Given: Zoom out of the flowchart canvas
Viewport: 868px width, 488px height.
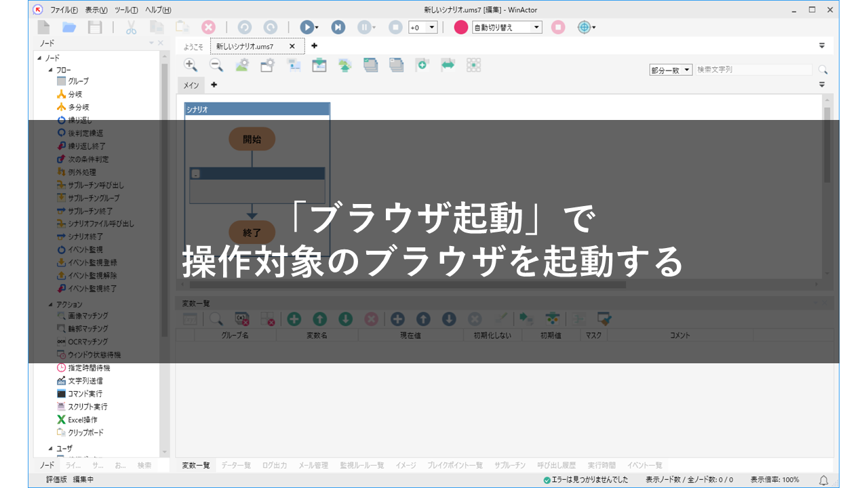Looking at the screenshot, I should [216, 65].
